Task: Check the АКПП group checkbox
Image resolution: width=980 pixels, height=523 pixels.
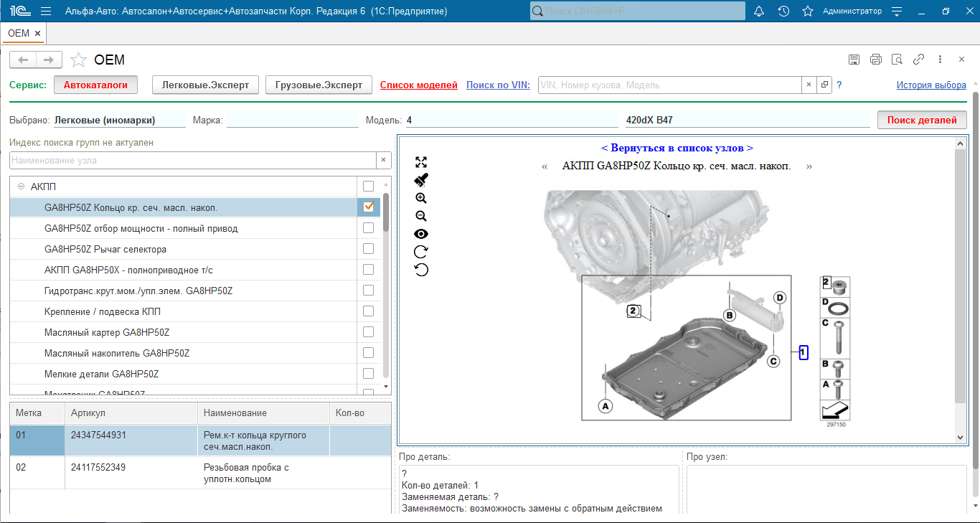Action: (x=368, y=187)
